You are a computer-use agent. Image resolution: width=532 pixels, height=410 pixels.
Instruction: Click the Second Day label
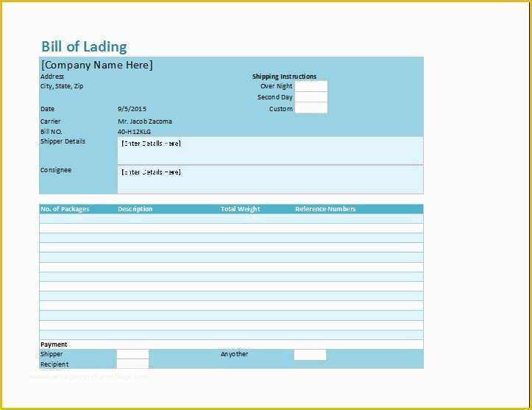tap(274, 97)
